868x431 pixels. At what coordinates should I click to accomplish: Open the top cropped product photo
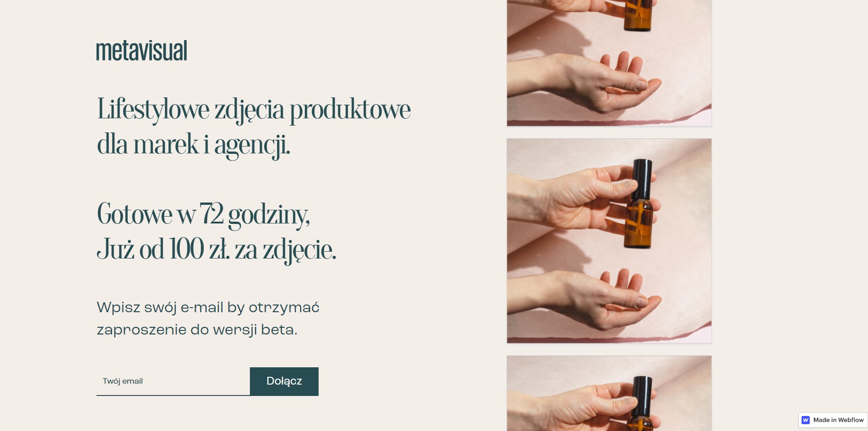click(x=609, y=63)
